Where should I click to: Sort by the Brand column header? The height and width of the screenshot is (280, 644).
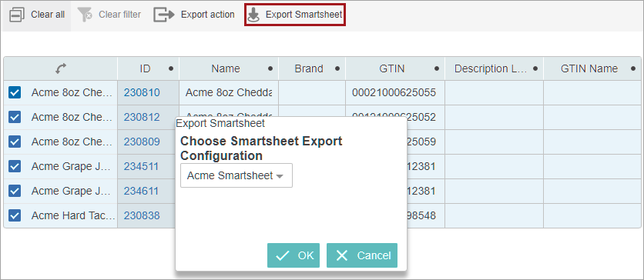[309, 69]
